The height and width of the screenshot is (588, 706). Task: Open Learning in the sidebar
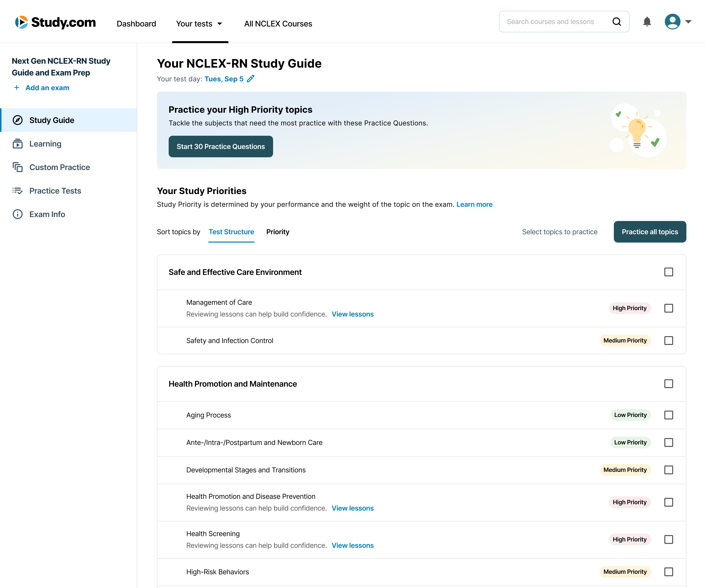[x=69, y=144]
